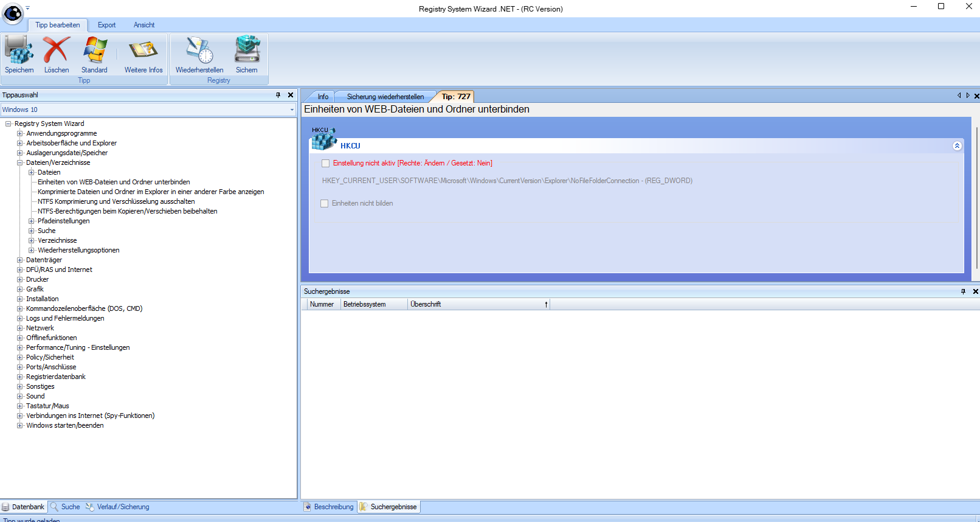
Task: Expand the Suche tree node
Action: point(32,231)
